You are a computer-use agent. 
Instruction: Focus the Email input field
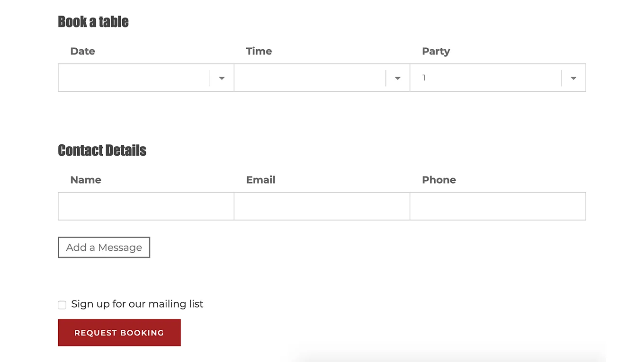click(322, 206)
